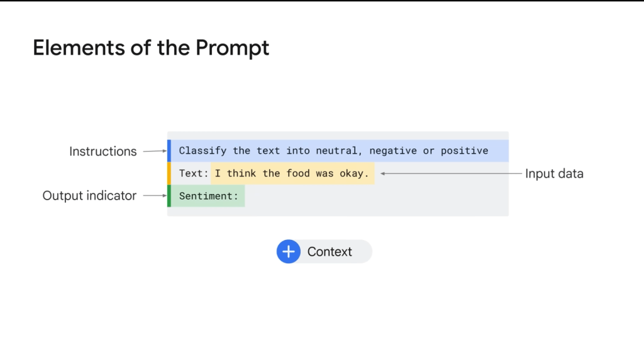Viewport: 644px width, 364px height.
Task: Click the Output indicator annotation label
Action: [x=89, y=196]
